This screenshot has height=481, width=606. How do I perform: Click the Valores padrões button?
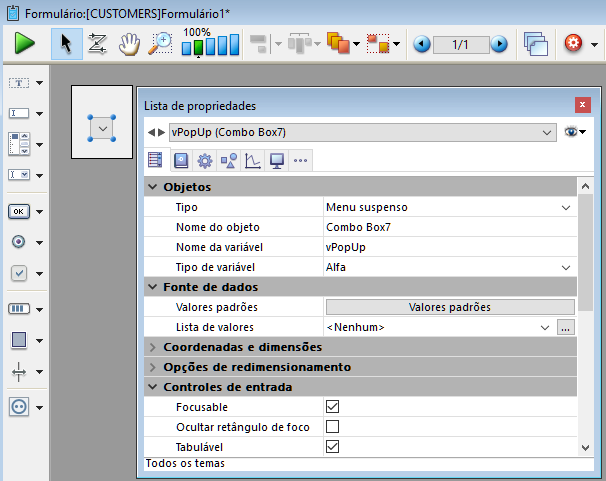pos(449,307)
